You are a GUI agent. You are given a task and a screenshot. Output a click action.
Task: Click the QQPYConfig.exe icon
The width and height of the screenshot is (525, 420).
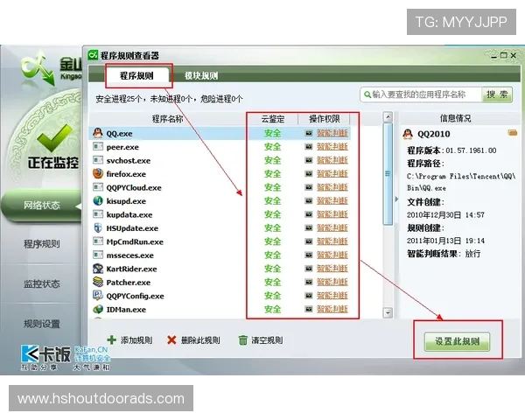tap(98, 296)
